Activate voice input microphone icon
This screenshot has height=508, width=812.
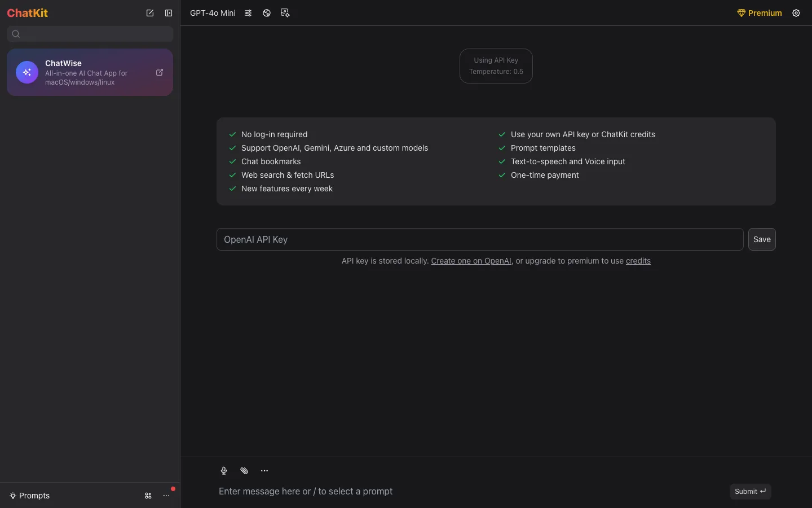pyautogui.click(x=224, y=471)
